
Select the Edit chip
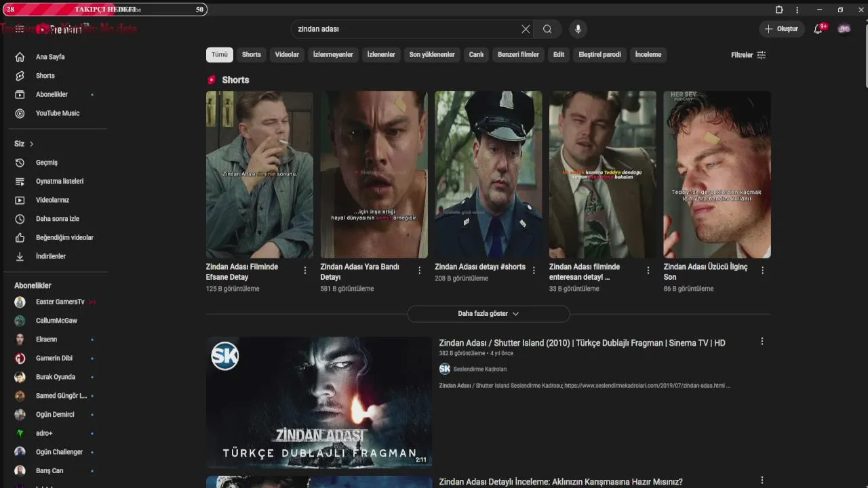pos(559,55)
